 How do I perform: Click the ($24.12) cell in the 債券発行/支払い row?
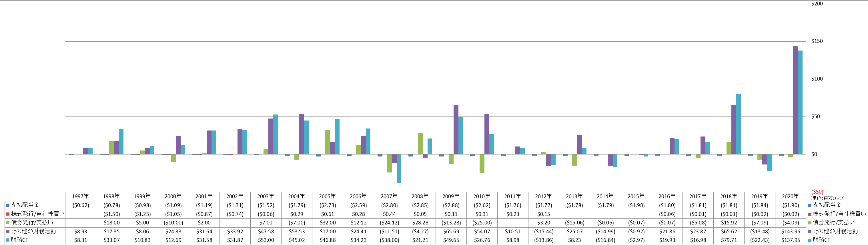389,223
